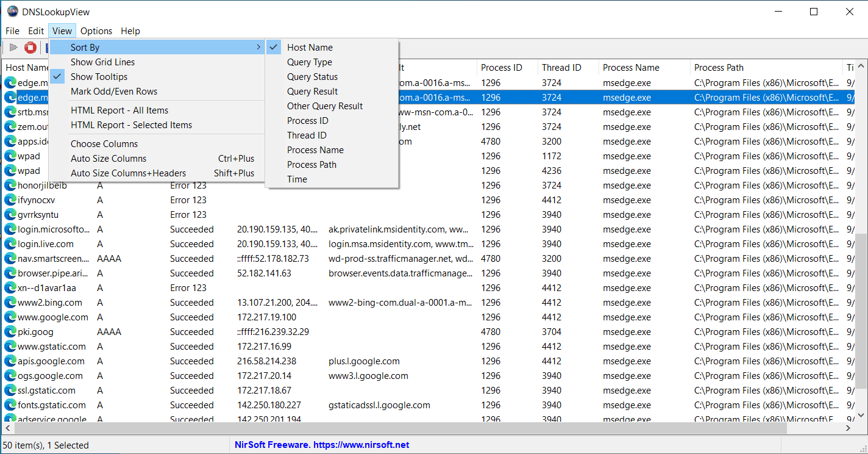
Task: Click the Edge icon beside fonts.gstatic.com
Action: pyautogui.click(x=10, y=405)
